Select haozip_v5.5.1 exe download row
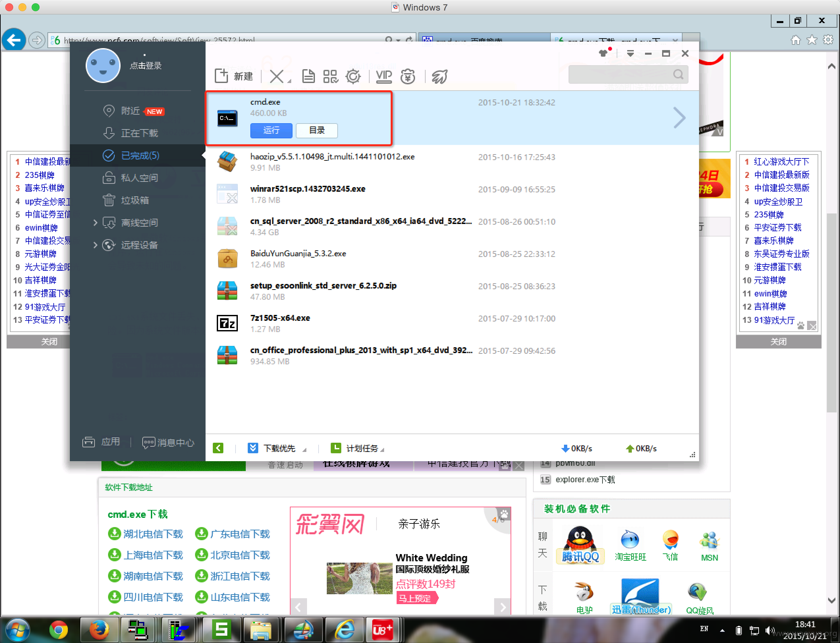 click(452, 162)
